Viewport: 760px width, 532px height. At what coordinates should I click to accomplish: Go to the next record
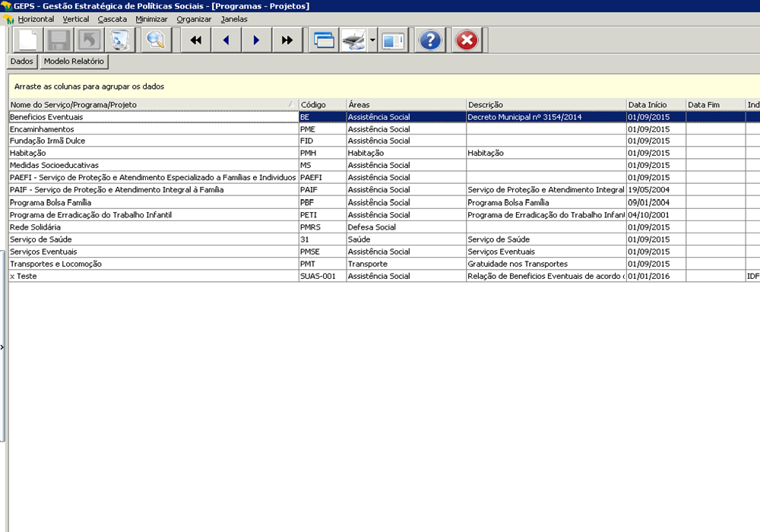[256, 40]
